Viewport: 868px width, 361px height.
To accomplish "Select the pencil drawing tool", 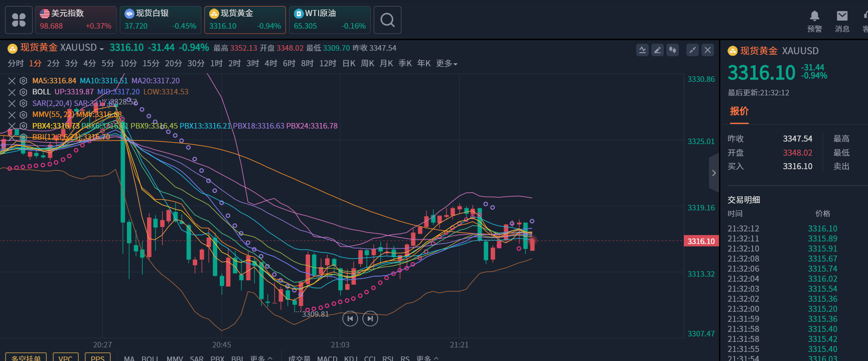I will 657,50.
